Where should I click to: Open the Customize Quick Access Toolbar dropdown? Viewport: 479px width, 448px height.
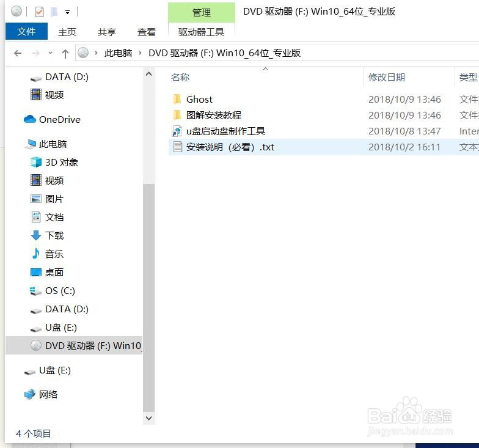tap(67, 12)
